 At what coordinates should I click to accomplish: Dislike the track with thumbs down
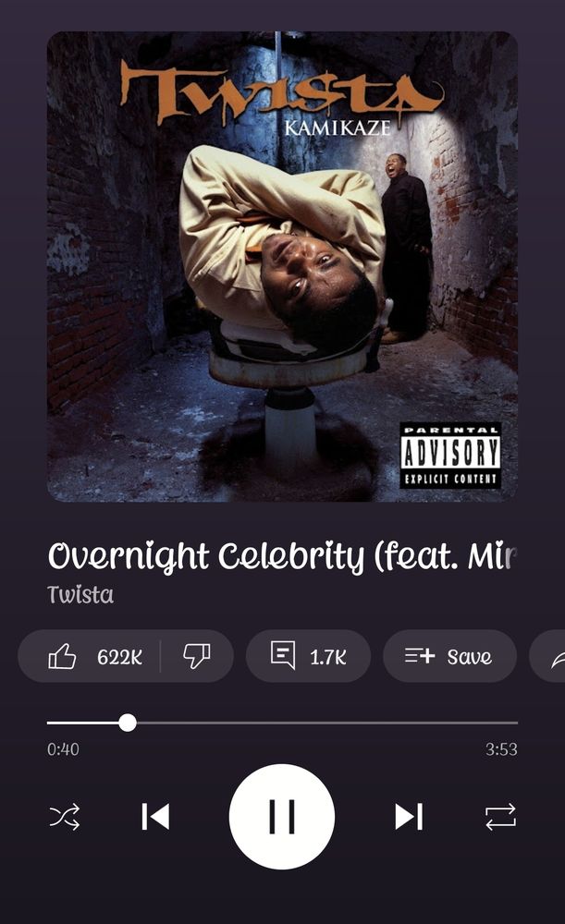click(196, 656)
